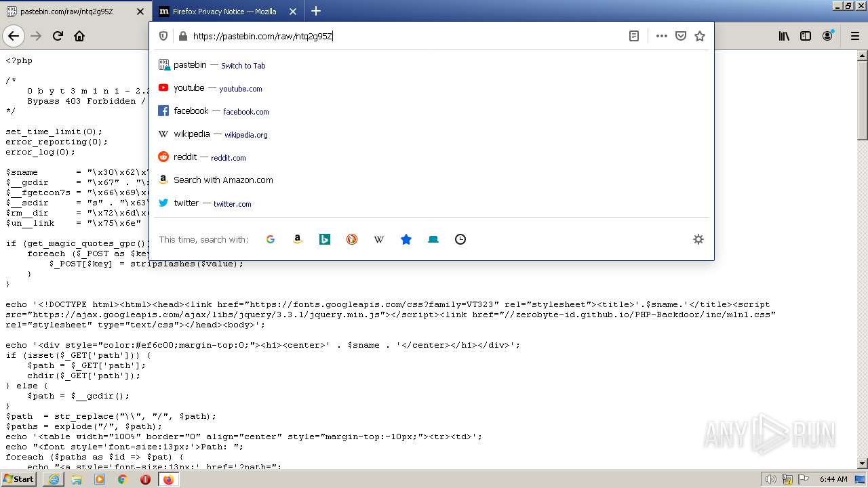
Task: Click 'error_reporting(0);' line
Action: click(x=57, y=142)
